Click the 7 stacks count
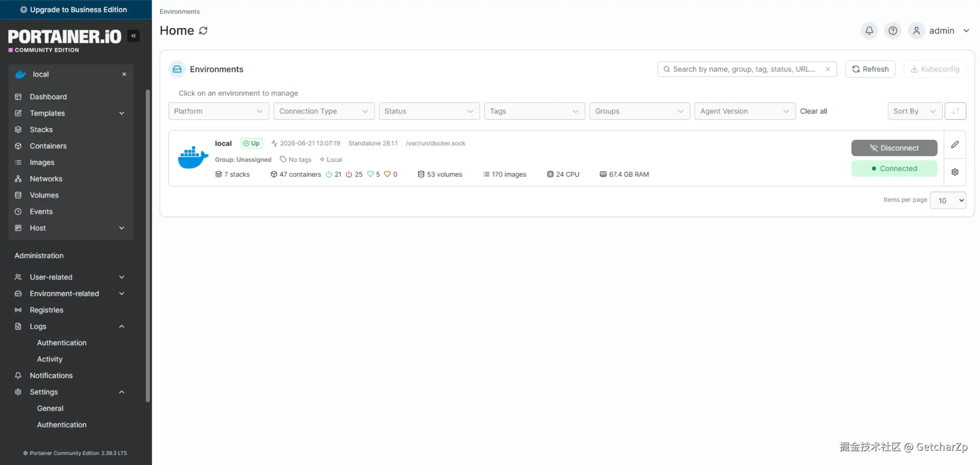The height and width of the screenshot is (465, 980). (x=232, y=174)
